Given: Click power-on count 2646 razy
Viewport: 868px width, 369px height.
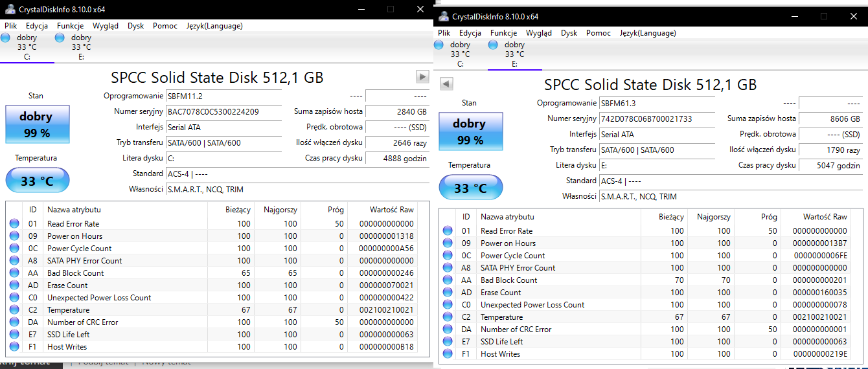Looking at the screenshot, I should [398, 143].
